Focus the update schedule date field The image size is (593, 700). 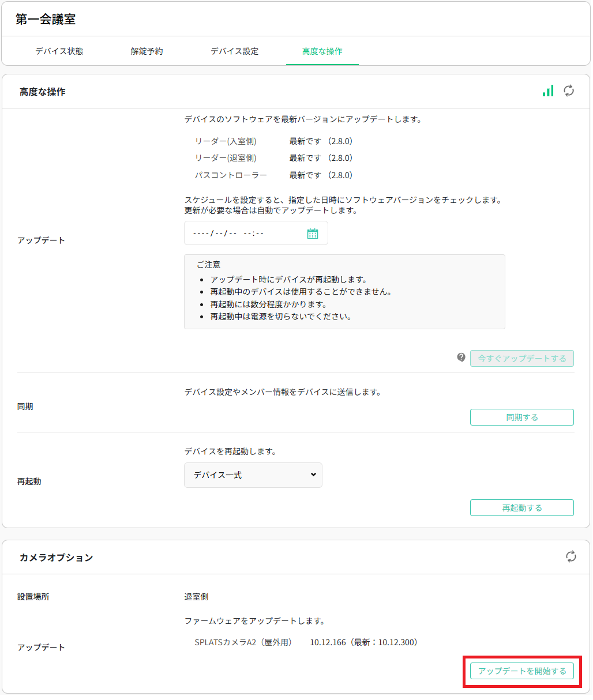tap(215, 234)
